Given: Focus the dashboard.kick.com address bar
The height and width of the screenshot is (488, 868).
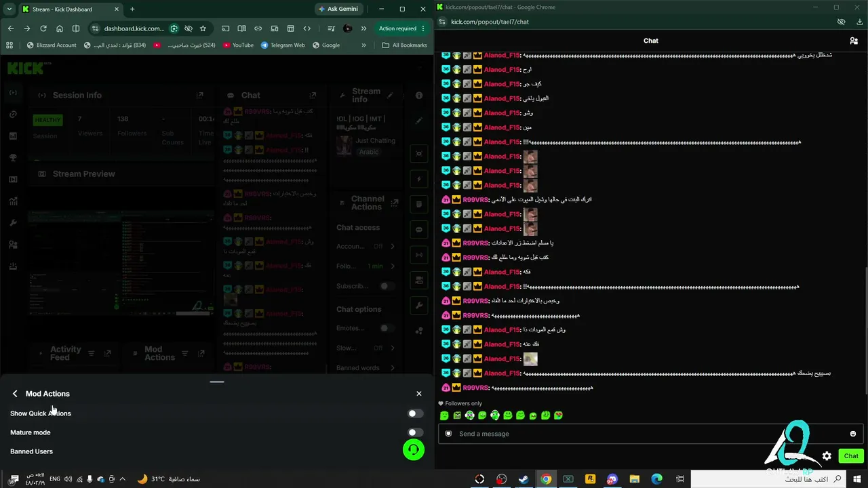Looking at the screenshot, I should click(x=134, y=28).
